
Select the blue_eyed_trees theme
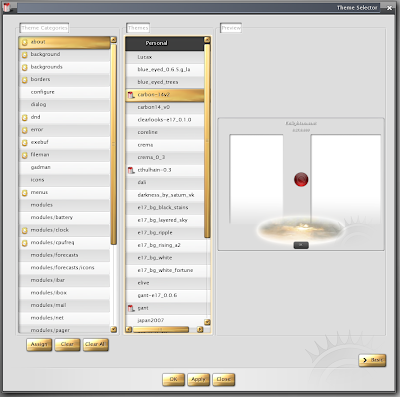click(x=165, y=83)
